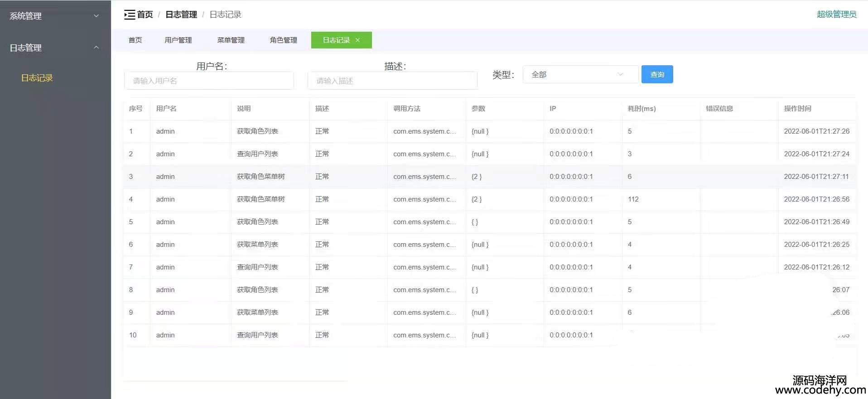Click the sidebar collapse hamburger icon
868x399 pixels.
tap(130, 14)
